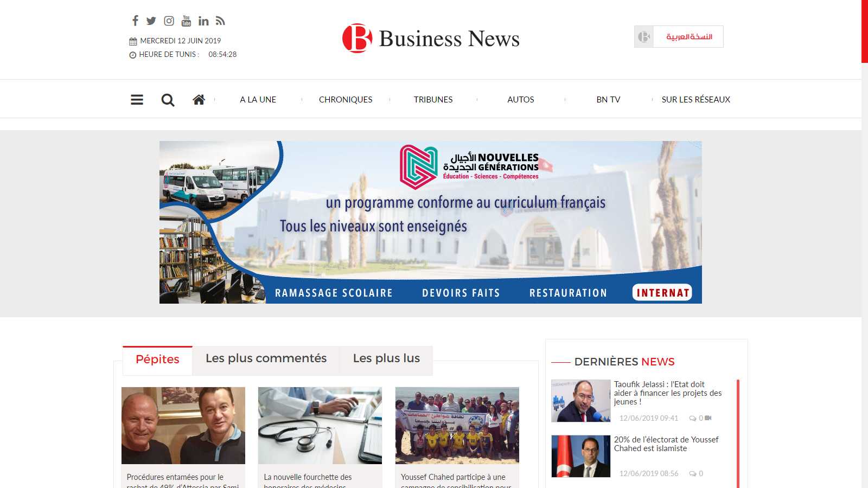Screen dimensions: 868x488
Task: Click the search magnifier icon
Action: pyautogui.click(x=168, y=100)
